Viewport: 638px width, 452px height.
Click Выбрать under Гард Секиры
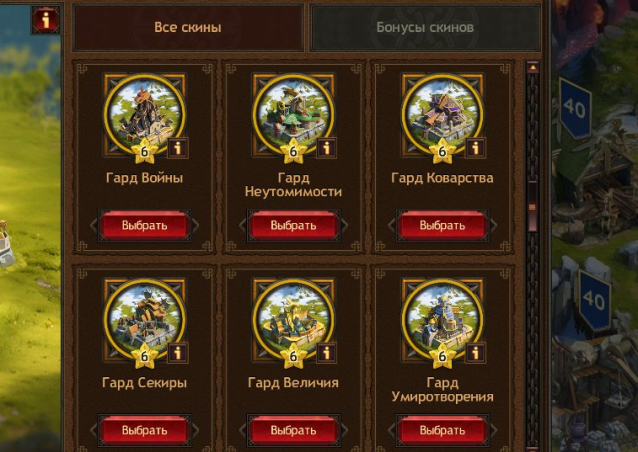[144, 430]
